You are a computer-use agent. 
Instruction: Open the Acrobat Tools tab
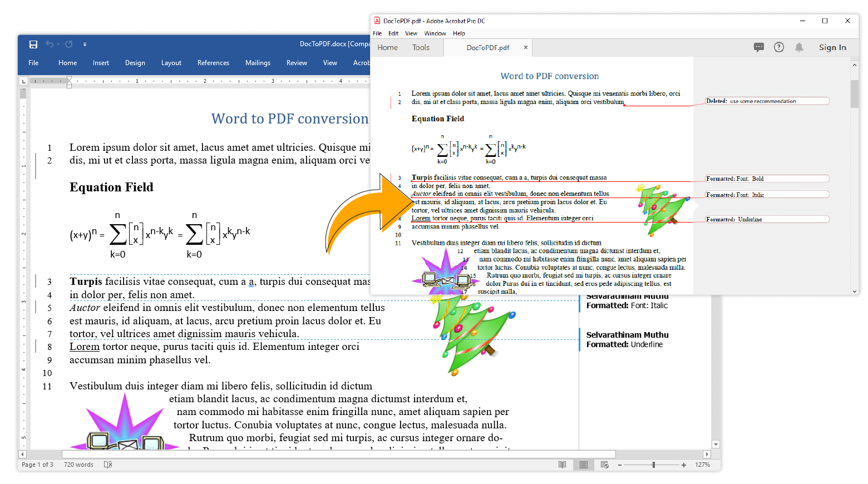click(x=421, y=47)
